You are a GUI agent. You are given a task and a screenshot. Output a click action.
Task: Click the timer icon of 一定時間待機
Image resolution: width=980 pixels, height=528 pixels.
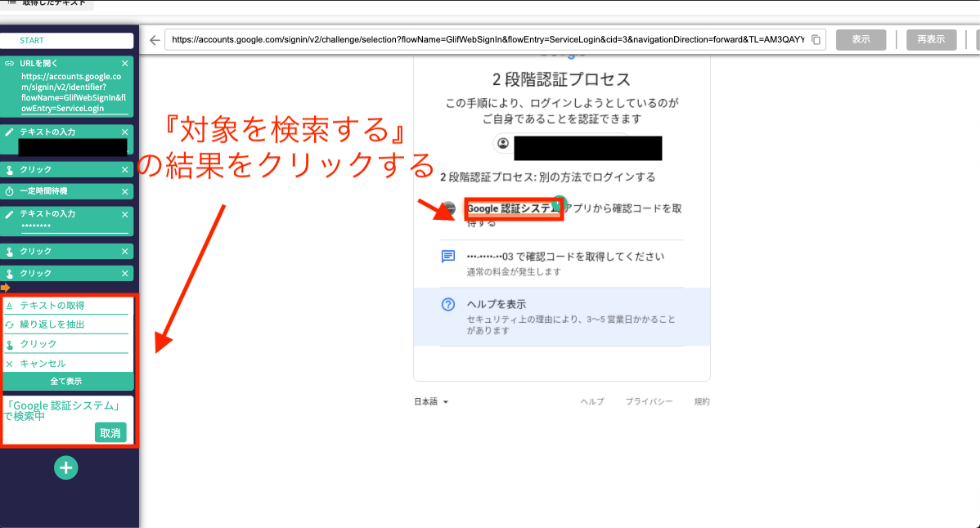tap(9, 191)
